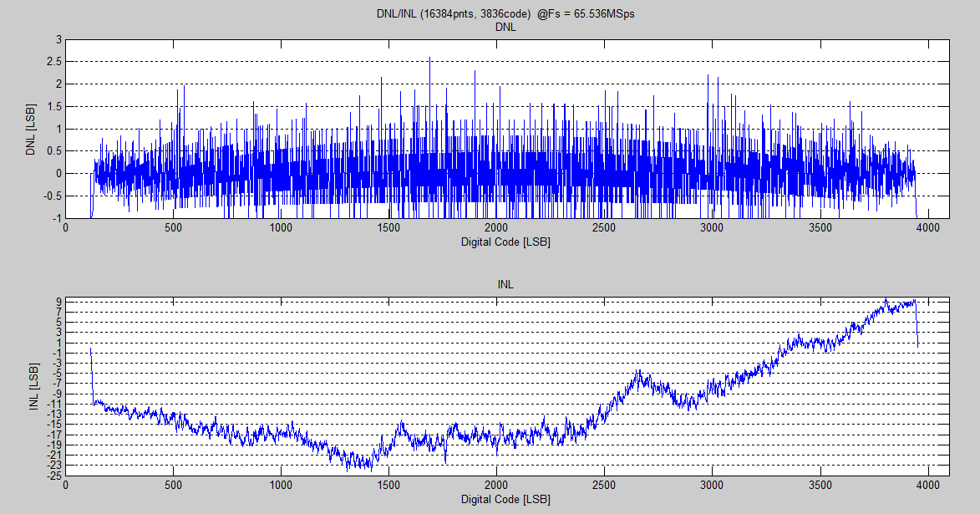Click the '-0.5' tick label on the DNL y-axis
The width and height of the screenshot is (980, 514).
point(53,196)
